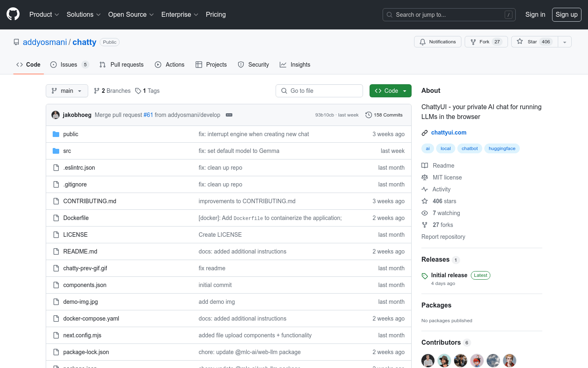Click the Report repository link
Image resolution: width=588 pixels, height=368 pixels.
(443, 237)
